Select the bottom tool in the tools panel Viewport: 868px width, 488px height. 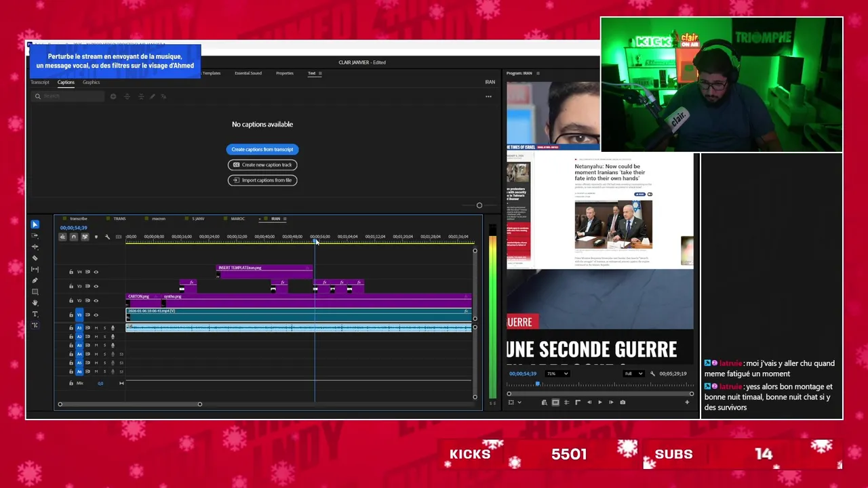coord(35,325)
